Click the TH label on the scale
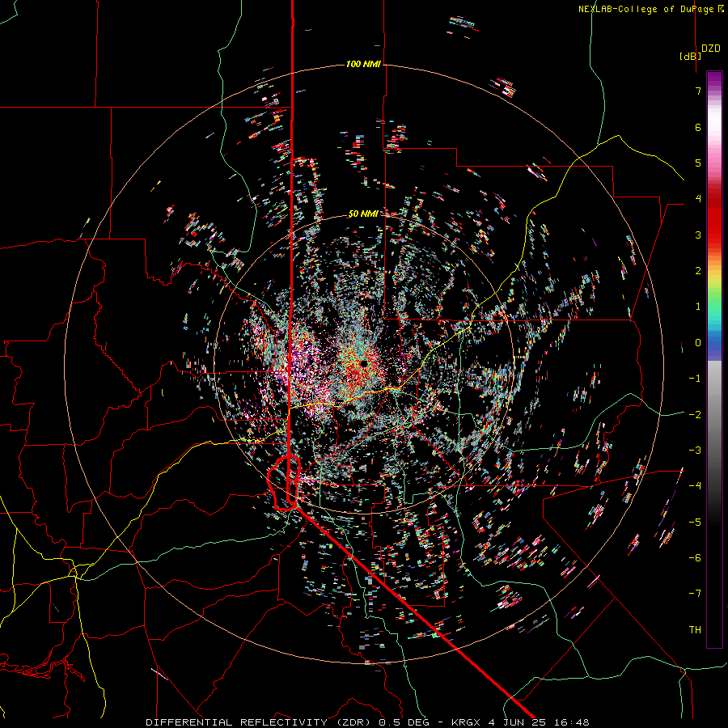Screen dimensions: 728x728 point(695,630)
